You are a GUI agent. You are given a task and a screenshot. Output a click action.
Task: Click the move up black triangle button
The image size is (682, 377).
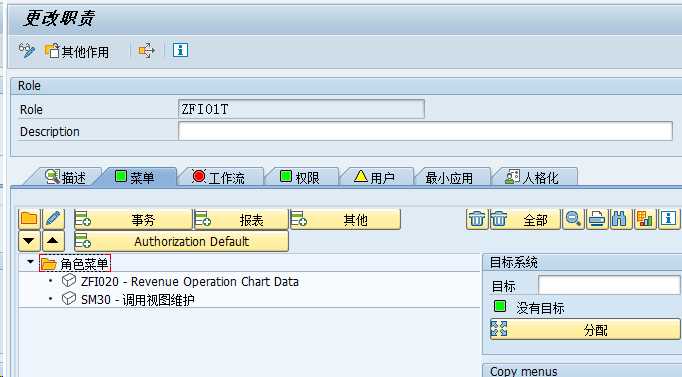(x=53, y=240)
